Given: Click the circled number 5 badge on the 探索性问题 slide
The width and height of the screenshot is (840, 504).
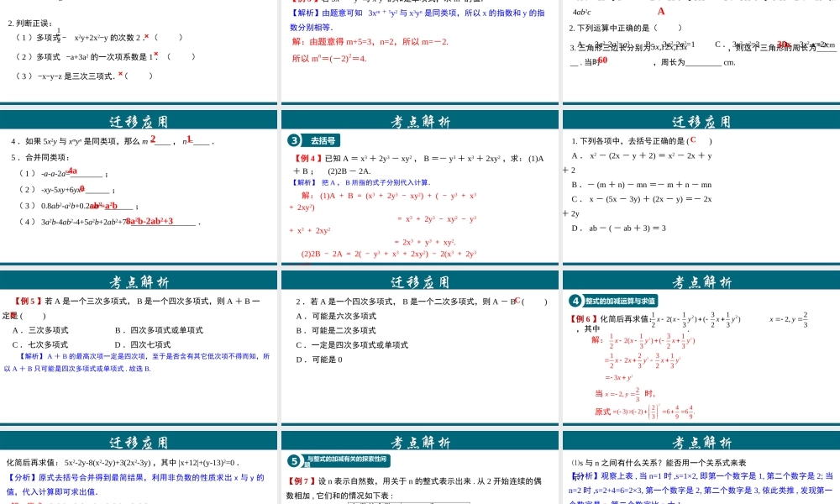Looking at the screenshot, I should coord(293,460).
